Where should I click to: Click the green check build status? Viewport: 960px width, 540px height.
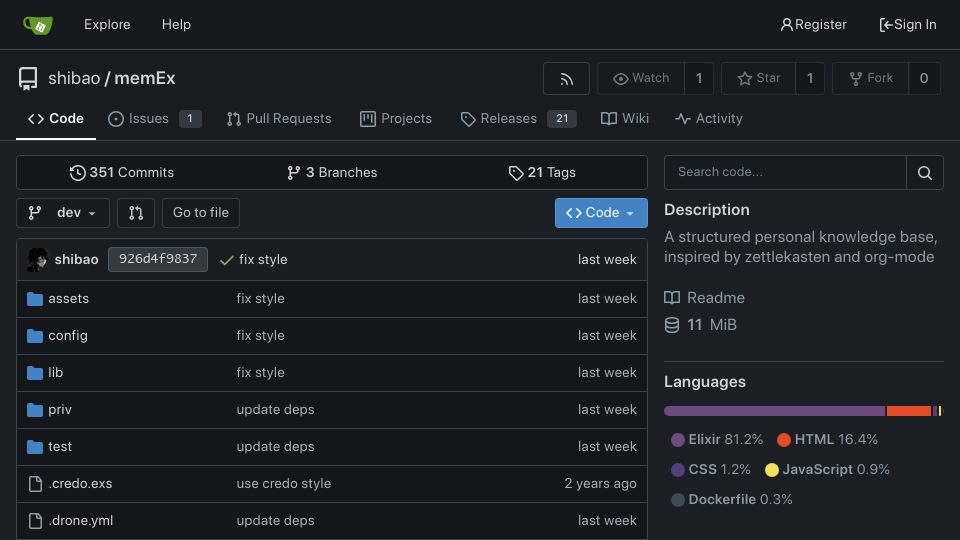point(227,260)
